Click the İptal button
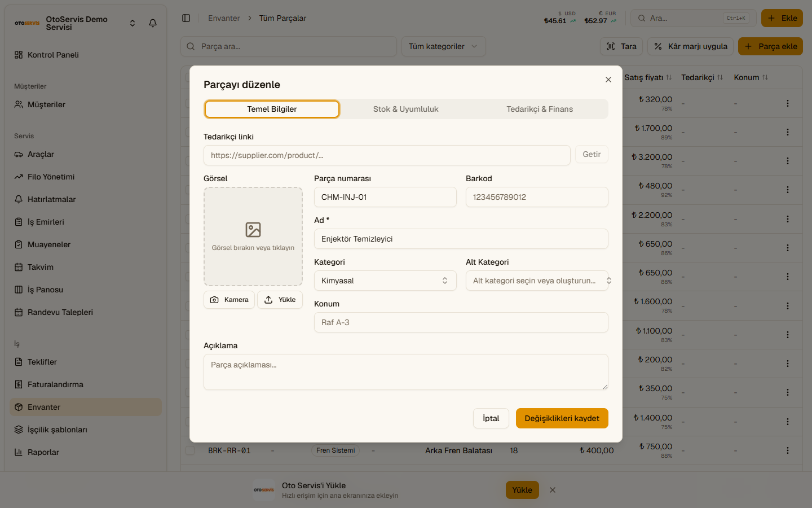The image size is (812, 508). (491, 418)
